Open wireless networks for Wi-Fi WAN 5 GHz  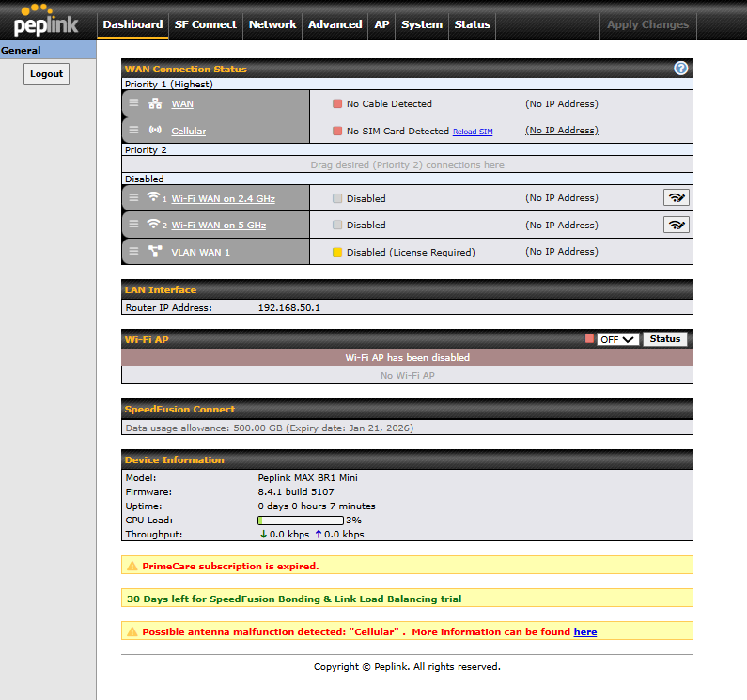tap(677, 225)
